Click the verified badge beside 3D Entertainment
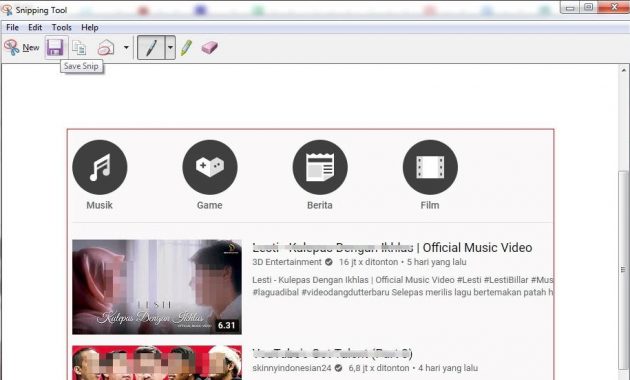 pyautogui.click(x=329, y=262)
